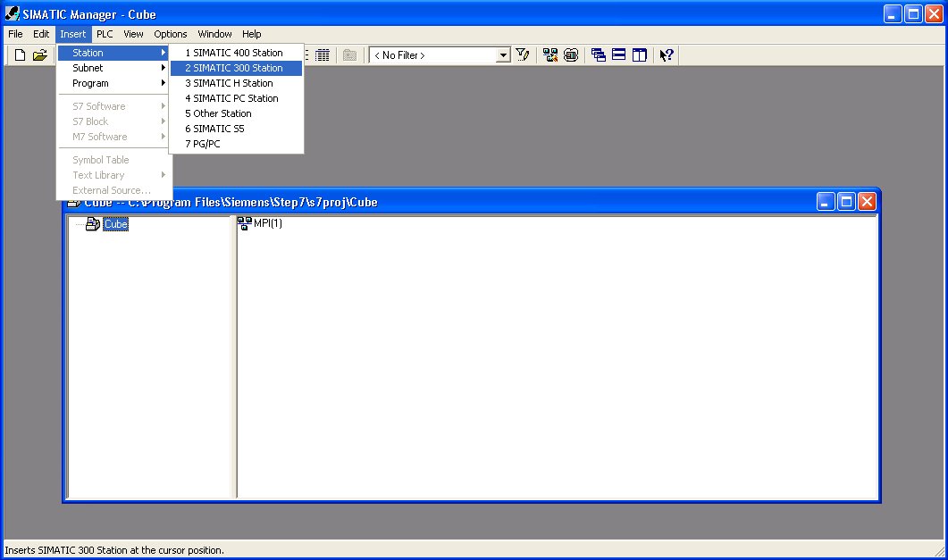Maximize the Cube project window

(x=846, y=202)
